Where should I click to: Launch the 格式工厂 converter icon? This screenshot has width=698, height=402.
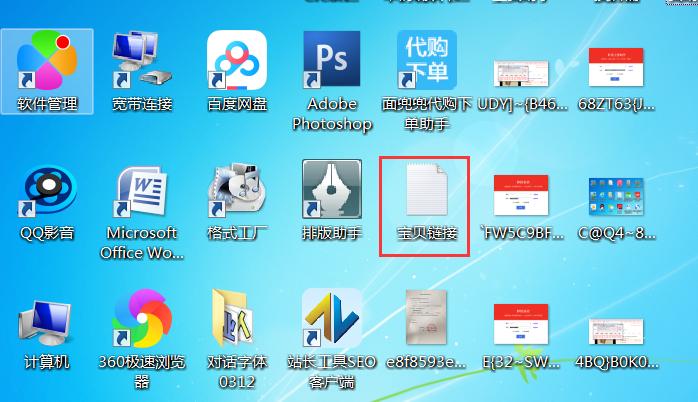pos(237,191)
